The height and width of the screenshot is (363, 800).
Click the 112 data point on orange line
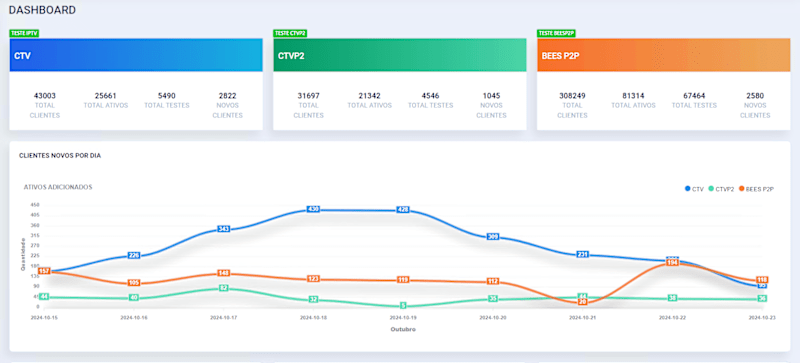(x=493, y=281)
